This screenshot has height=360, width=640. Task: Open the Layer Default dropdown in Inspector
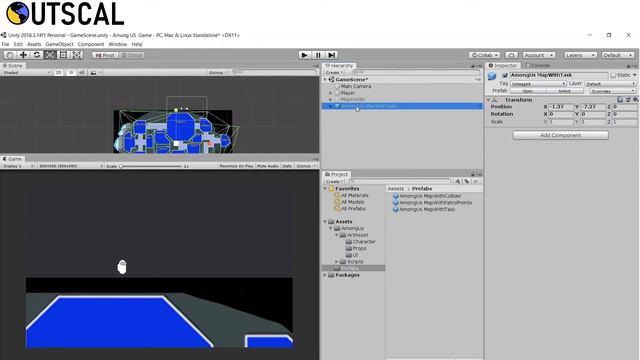pos(611,84)
